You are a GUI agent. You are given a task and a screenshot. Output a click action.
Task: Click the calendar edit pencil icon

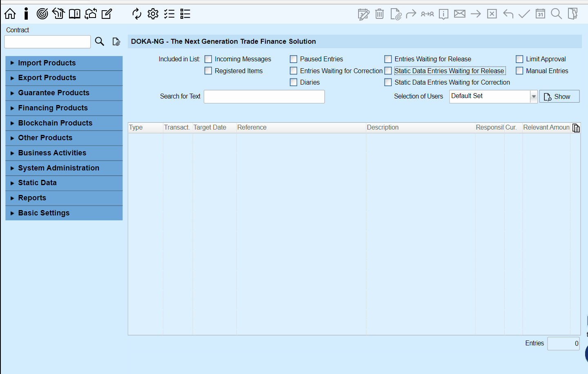click(363, 14)
